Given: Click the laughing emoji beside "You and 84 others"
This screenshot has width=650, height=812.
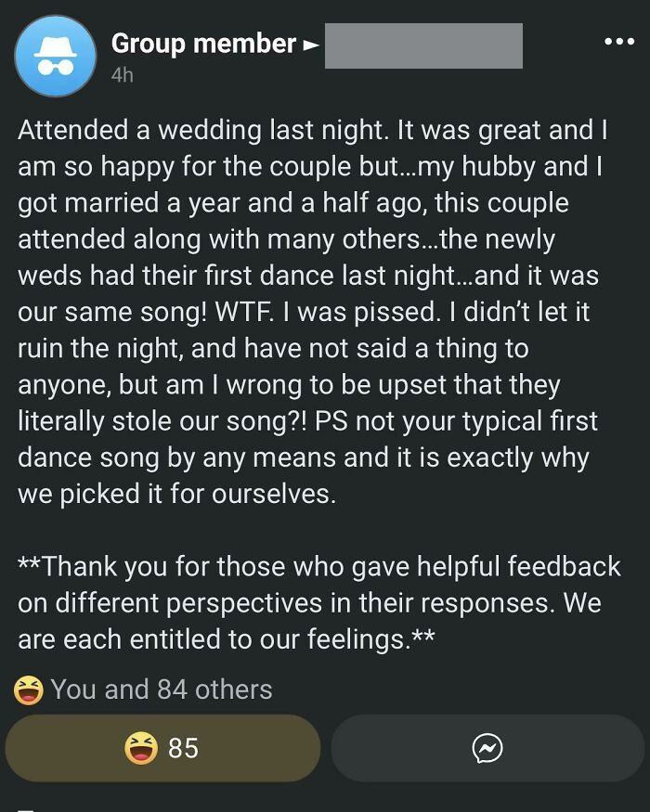Looking at the screenshot, I should click(29, 689).
